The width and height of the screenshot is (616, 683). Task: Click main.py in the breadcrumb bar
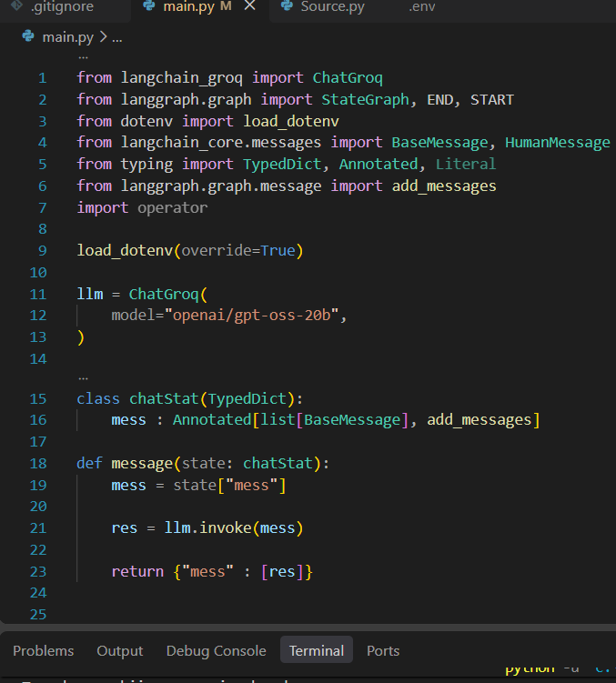pyautogui.click(x=67, y=37)
